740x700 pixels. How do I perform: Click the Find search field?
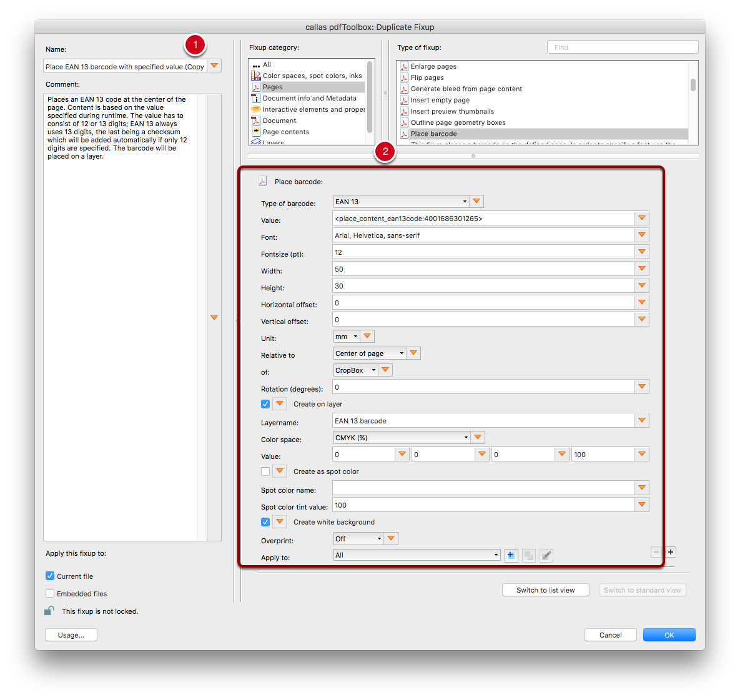tap(623, 47)
